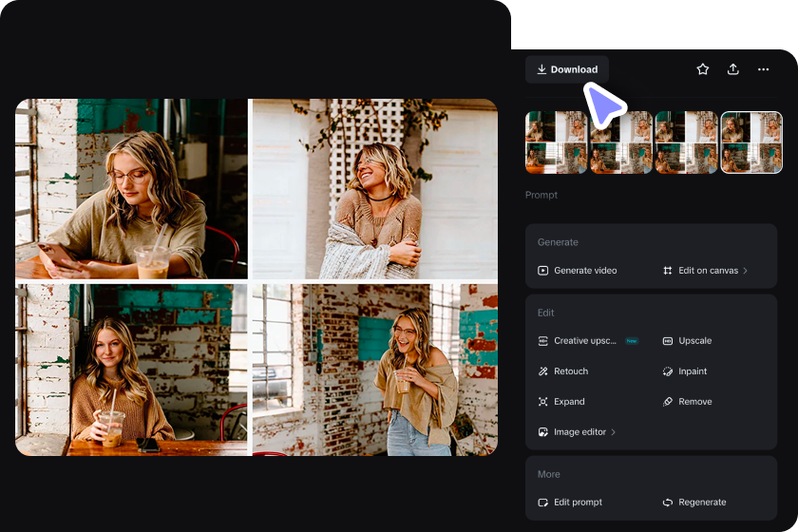
Task: Select the third collage thumbnail
Action: (686, 142)
